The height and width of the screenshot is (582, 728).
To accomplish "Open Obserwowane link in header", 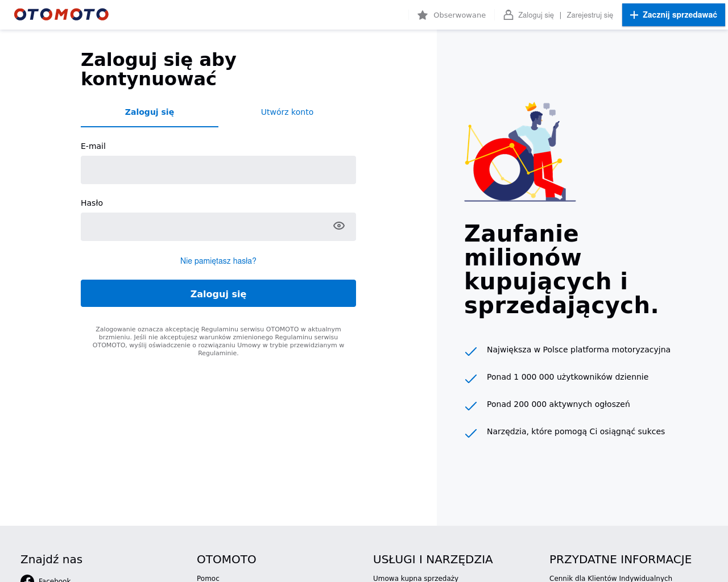I will tap(460, 15).
